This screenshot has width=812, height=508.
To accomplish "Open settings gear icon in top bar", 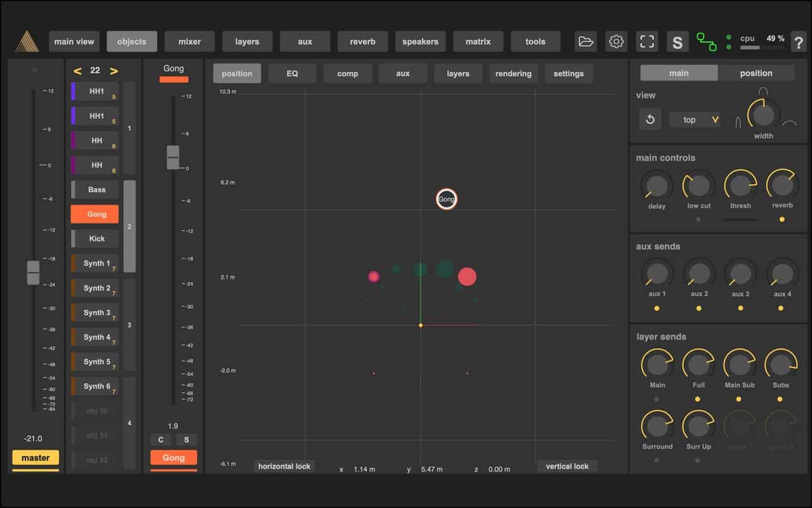I will pyautogui.click(x=616, y=42).
